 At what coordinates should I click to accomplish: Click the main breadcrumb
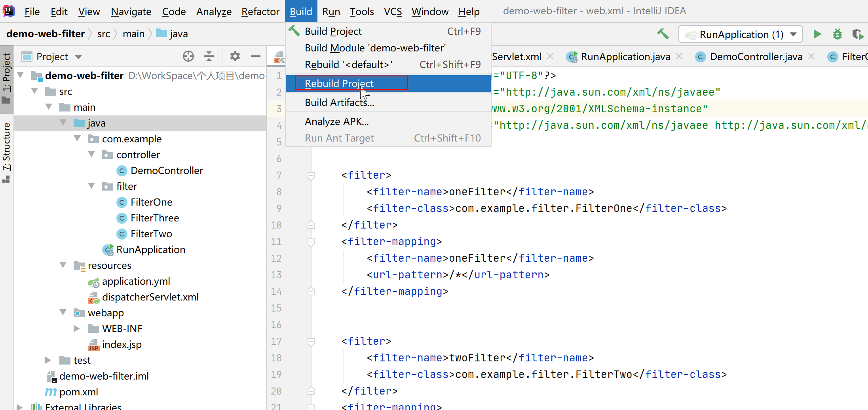[x=133, y=34]
